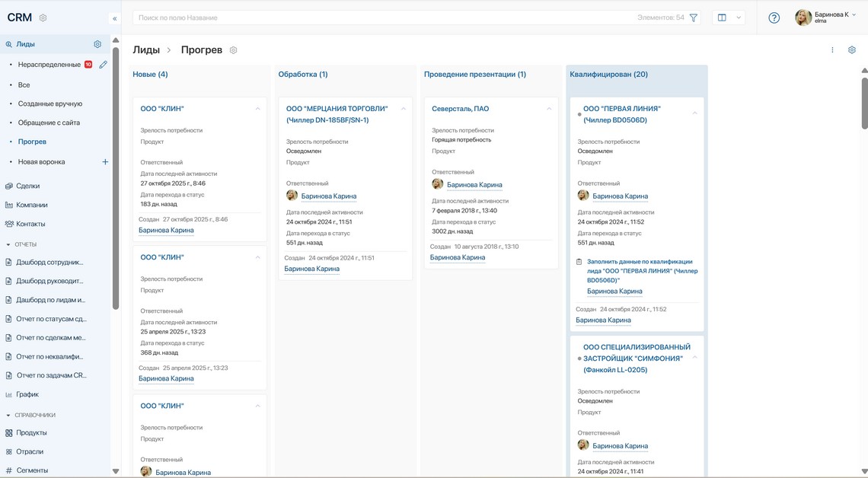
Task: Collapse ООО СПЕЦИАЛИЗИРОВАННЫЙ ЗАСТРОЙЩИК card
Action: point(694,358)
